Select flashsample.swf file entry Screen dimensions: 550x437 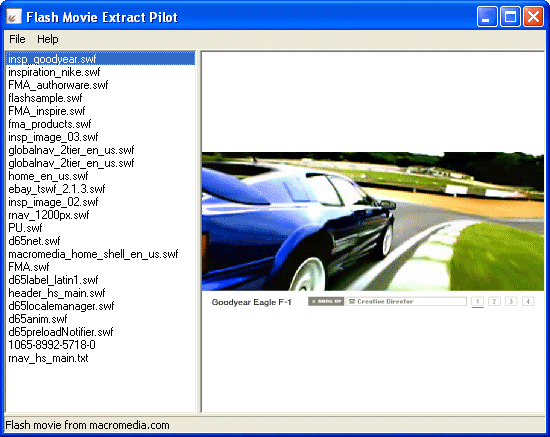45,98
